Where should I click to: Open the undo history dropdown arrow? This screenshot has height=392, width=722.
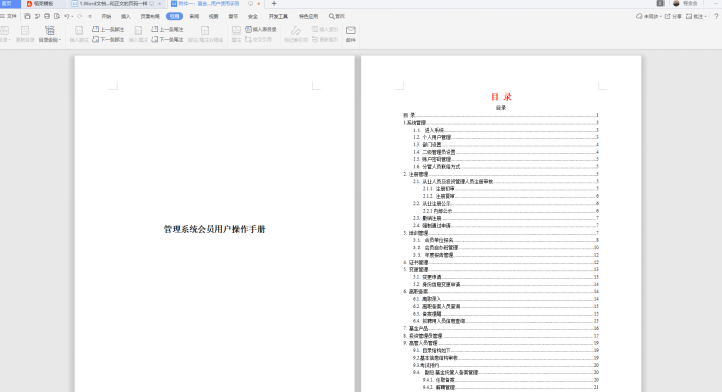[72, 17]
